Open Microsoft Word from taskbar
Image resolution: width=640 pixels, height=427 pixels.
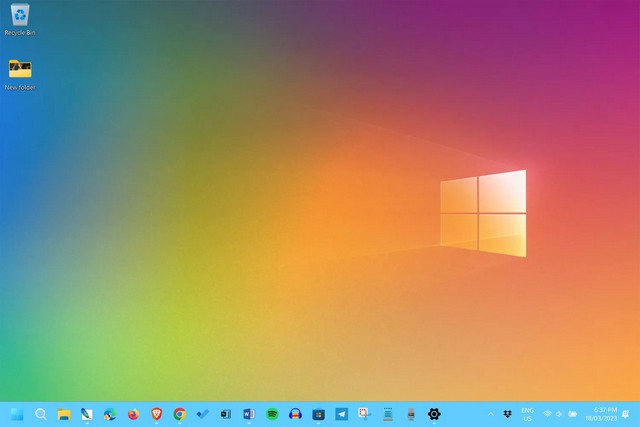pos(249,414)
